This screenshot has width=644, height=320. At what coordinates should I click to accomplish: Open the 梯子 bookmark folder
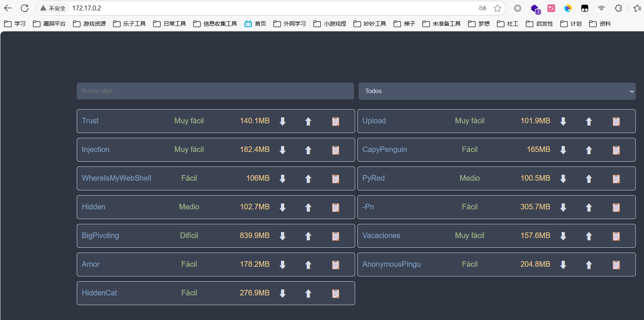[x=404, y=24]
